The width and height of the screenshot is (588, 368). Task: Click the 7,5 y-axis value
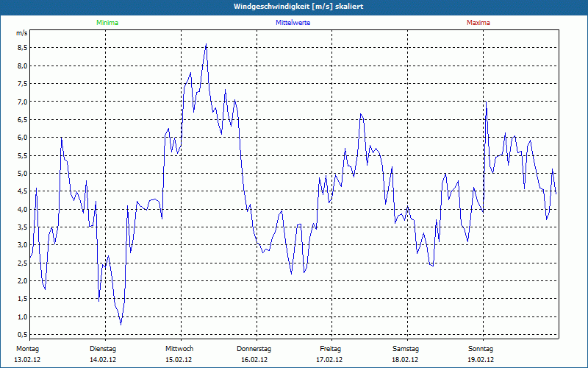pyautogui.click(x=22, y=83)
